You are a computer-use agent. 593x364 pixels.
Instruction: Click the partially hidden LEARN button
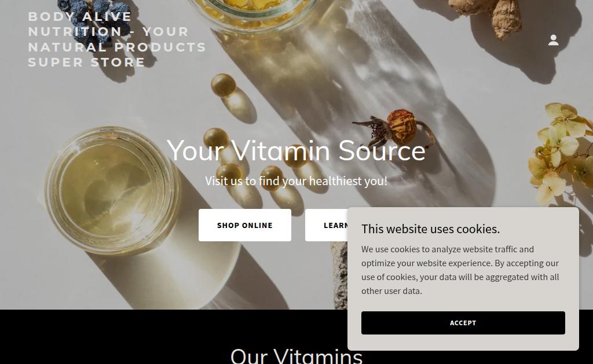click(x=327, y=225)
